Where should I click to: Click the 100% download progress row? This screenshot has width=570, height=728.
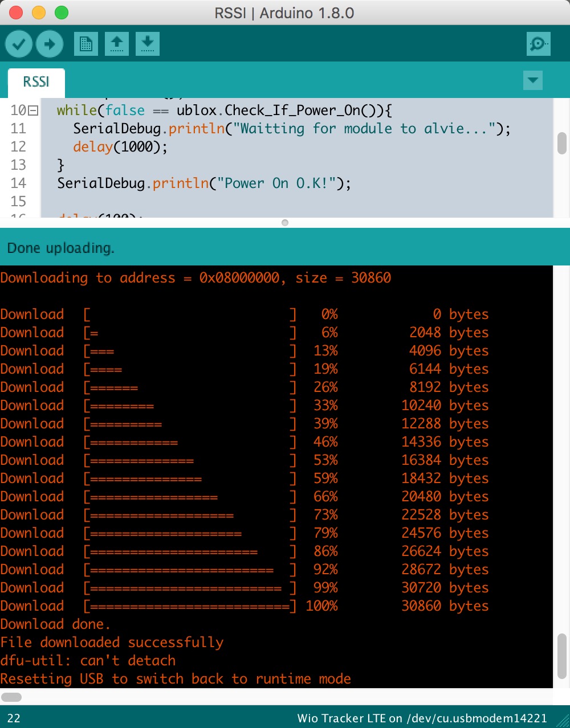245,606
